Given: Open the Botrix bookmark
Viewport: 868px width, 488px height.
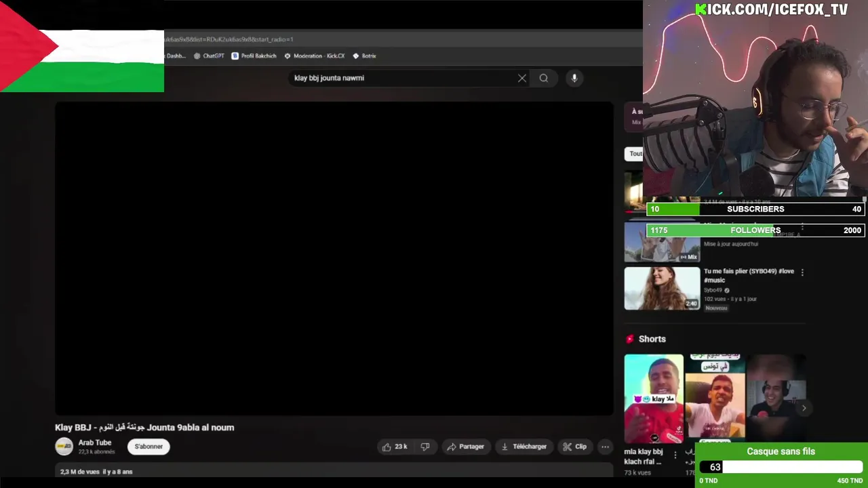Looking at the screenshot, I should pyautogui.click(x=364, y=56).
